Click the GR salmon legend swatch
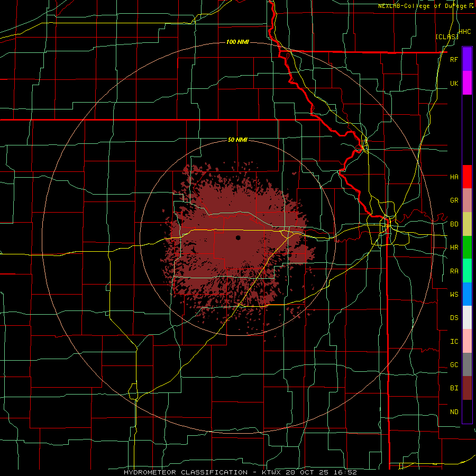Image resolution: width=476 pixels, height=476 pixels. pyautogui.click(x=467, y=200)
